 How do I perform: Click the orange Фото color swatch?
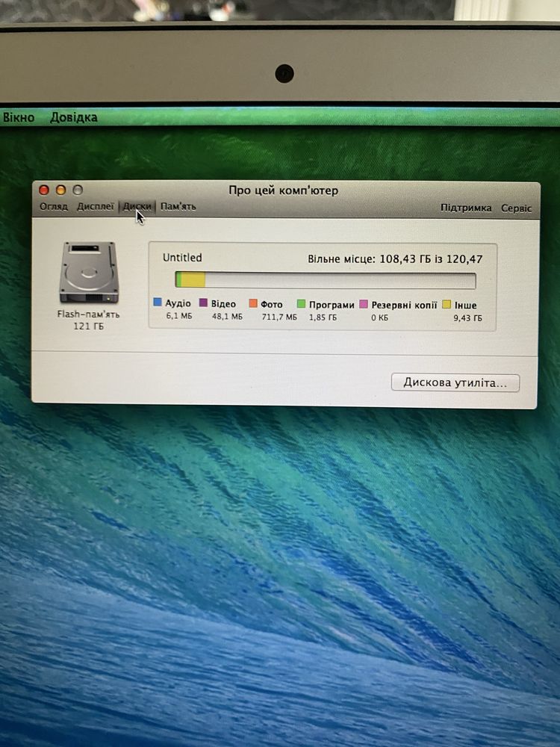(253, 303)
